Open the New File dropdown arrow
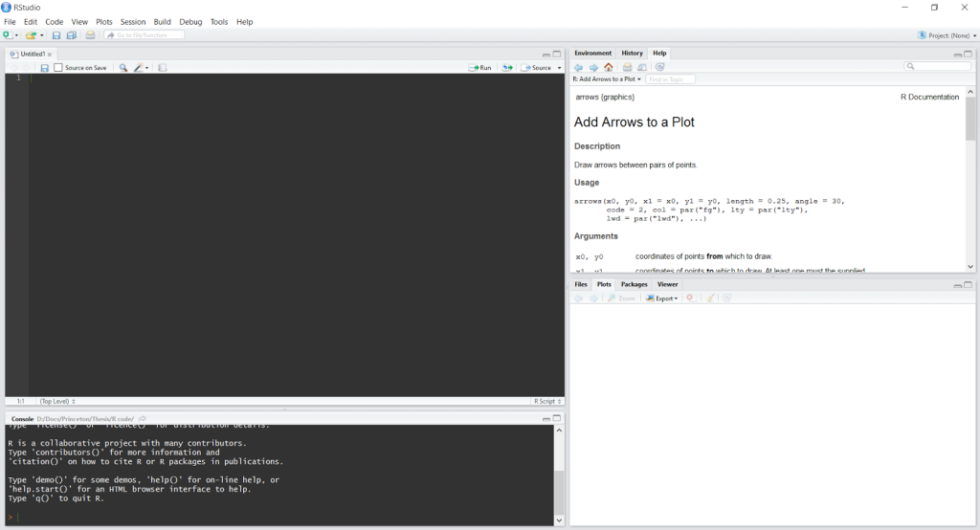980x530 pixels. click(x=17, y=35)
